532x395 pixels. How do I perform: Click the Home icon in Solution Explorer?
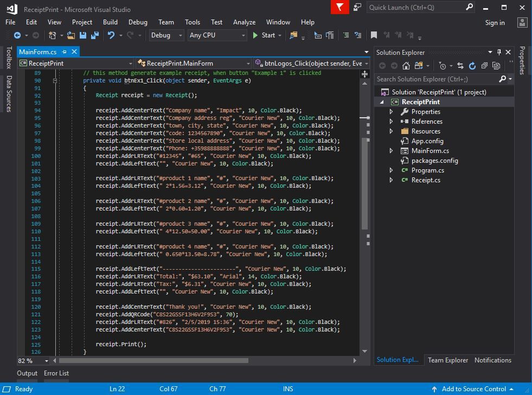406,66
